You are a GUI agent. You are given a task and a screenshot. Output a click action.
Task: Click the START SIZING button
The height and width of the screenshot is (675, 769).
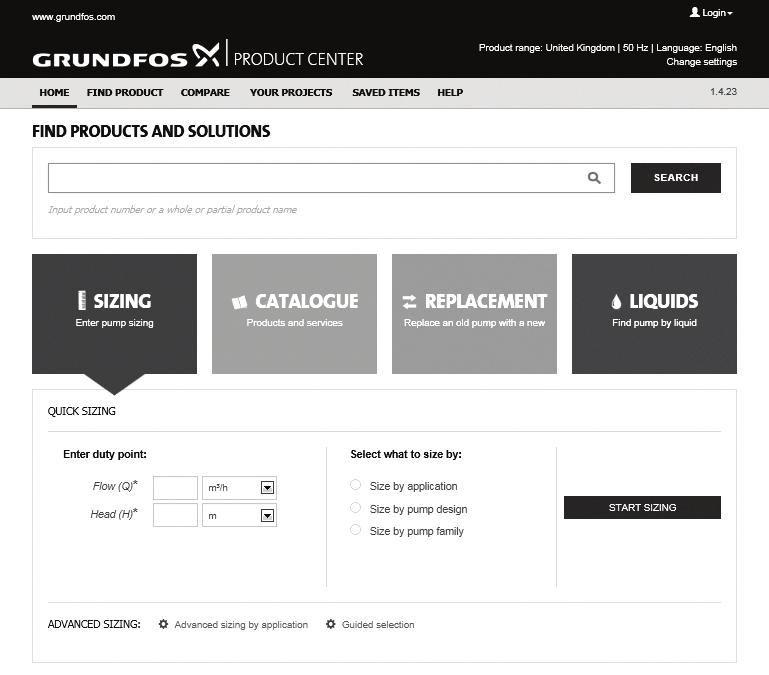[642, 508]
